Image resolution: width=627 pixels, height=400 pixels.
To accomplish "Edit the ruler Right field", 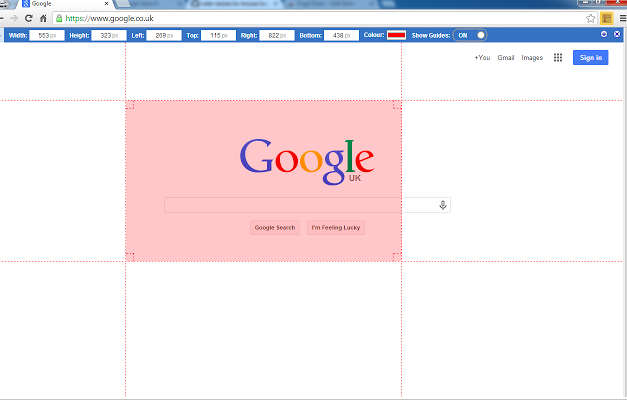I will click(277, 36).
